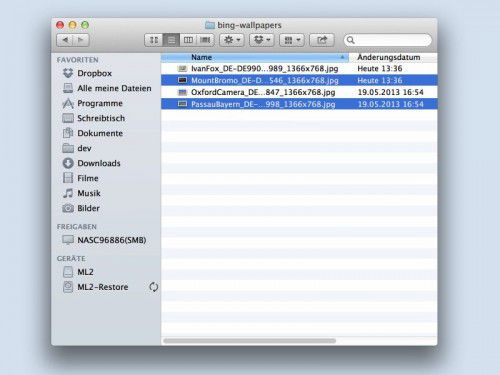
Task: Open the dev folder in sidebar
Action: pos(77,148)
